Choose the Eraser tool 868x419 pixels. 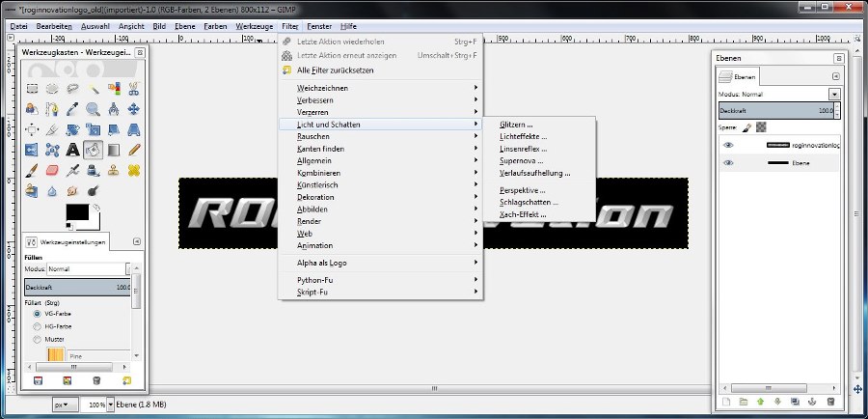pos(52,170)
